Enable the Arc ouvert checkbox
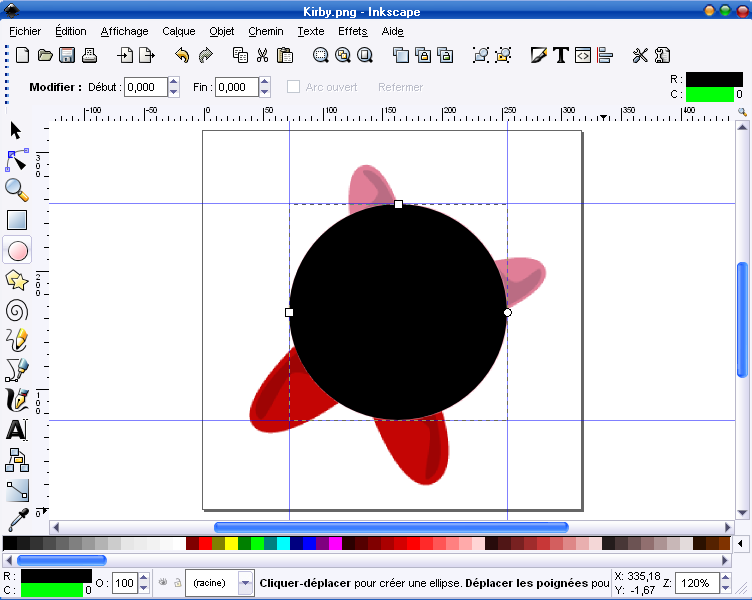Viewport: 752px width, 600px height. (293, 87)
